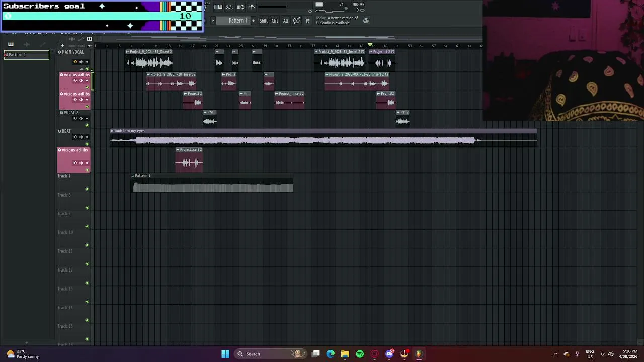This screenshot has width=644, height=362.
Task: Click the round icon left of VOCAL 2 name
Action: click(61, 113)
